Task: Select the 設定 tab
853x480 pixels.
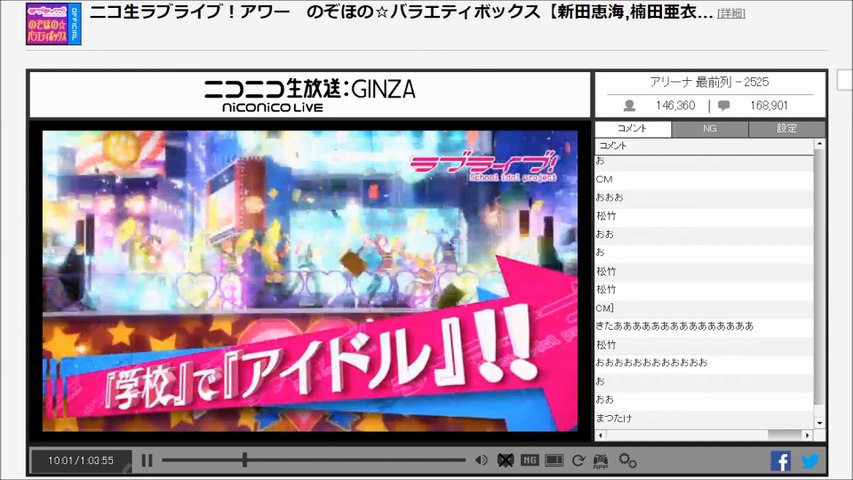Action: [787, 128]
